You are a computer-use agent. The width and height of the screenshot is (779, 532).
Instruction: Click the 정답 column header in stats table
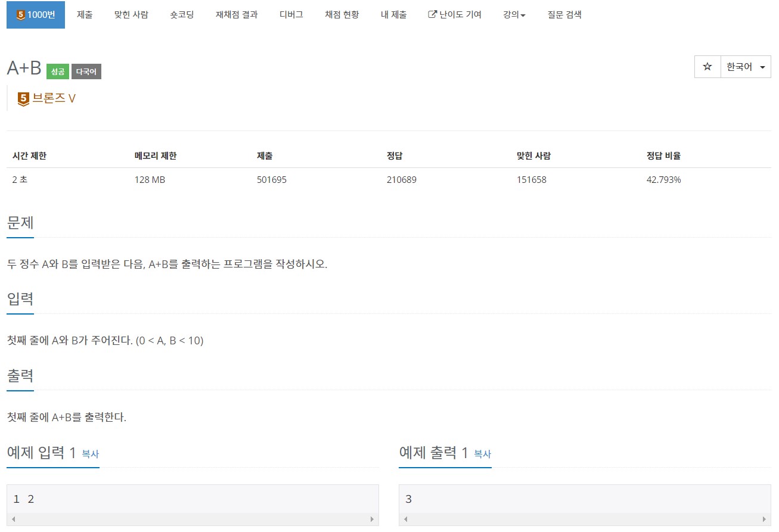pos(395,156)
